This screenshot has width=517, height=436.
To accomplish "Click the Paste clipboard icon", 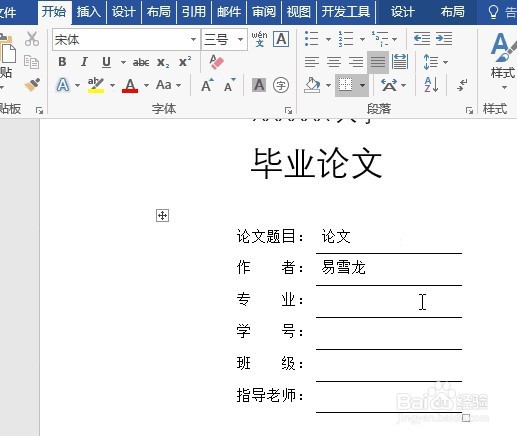I will coord(7,50).
